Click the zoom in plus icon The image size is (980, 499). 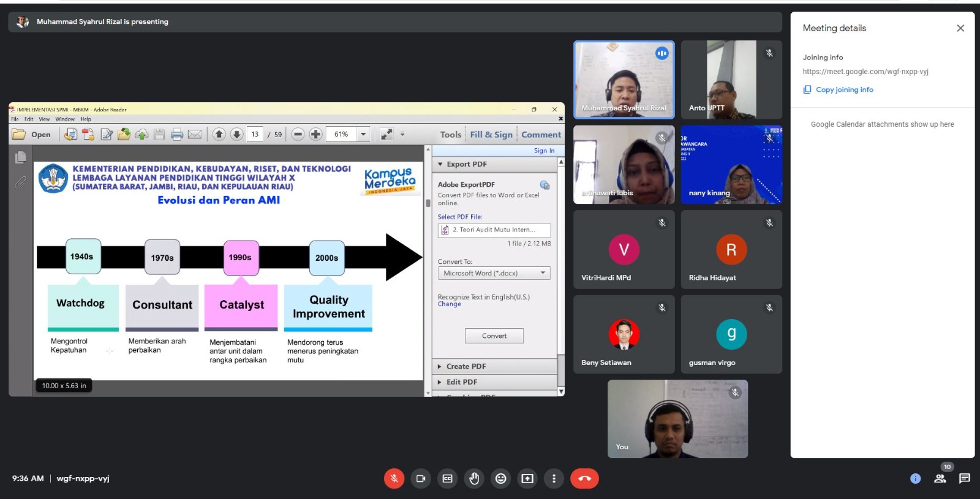(x=315, y=134)
